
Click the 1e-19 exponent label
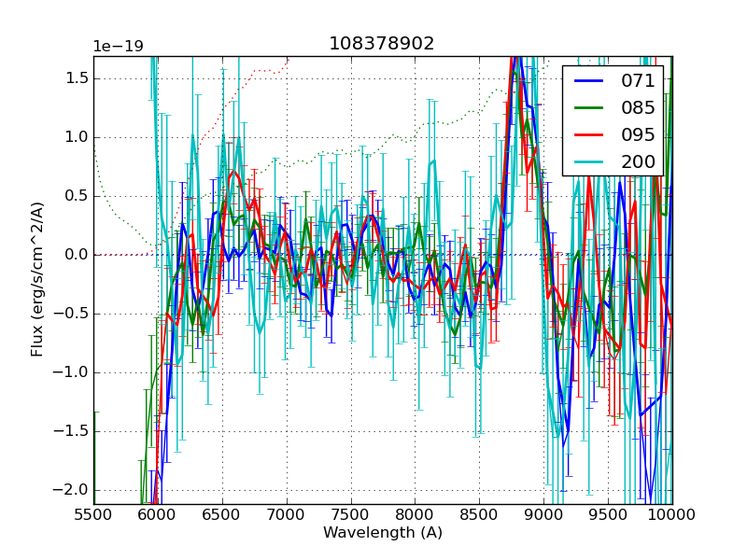click(119, 47)
